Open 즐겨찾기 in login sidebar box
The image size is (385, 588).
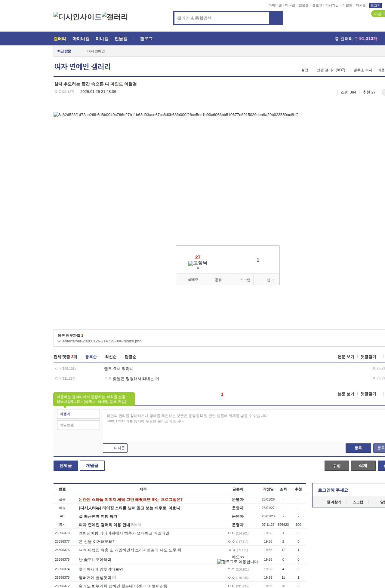[x=334, y=502]
